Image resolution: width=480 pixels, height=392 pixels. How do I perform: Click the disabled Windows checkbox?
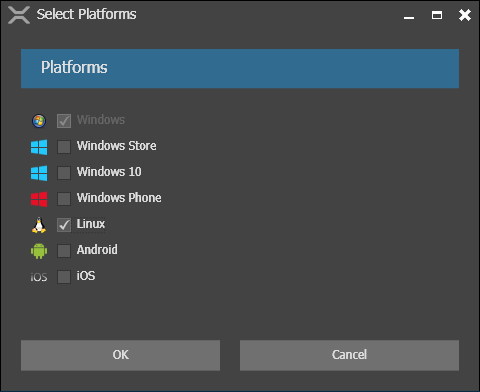tap(64, 121)
